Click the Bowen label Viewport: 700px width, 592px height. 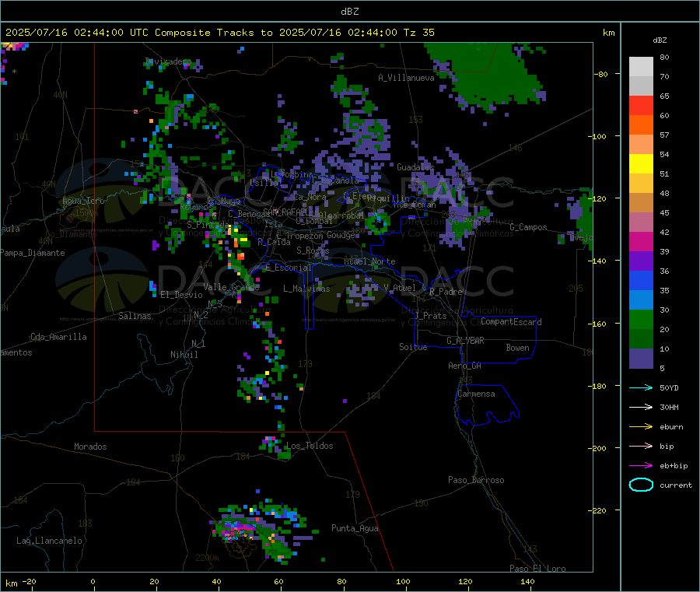click(517, 348)
